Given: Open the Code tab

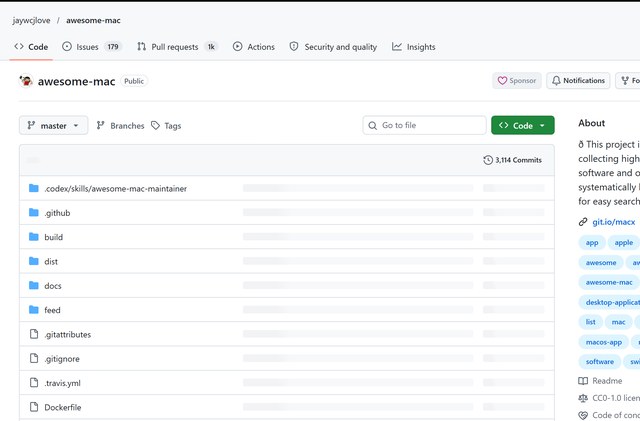Looking at the screenshot, I should tap(31, 47).
